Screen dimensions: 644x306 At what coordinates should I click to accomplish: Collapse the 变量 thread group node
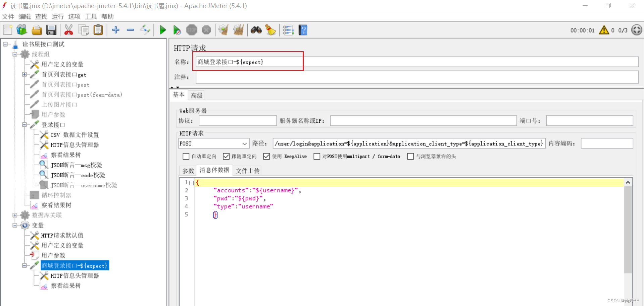[x=15, y=225]
